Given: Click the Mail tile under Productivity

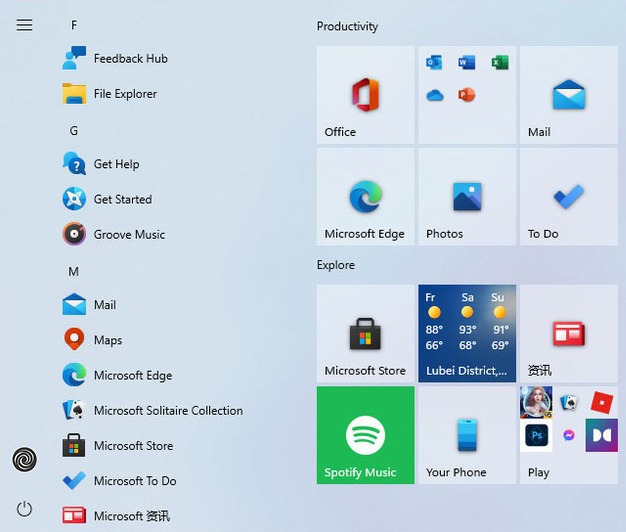Looking at the screenshot, I should [569, 95].
